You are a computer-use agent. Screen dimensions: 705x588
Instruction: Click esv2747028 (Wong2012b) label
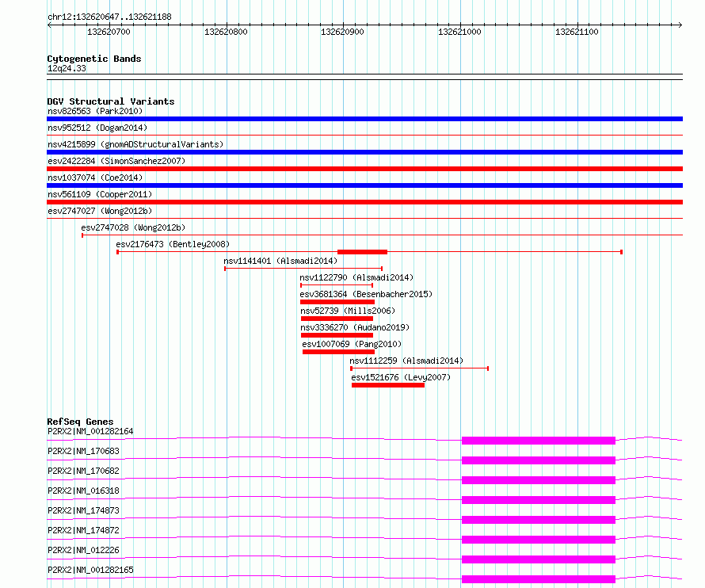pyautogui.click(x=133, y=227)
